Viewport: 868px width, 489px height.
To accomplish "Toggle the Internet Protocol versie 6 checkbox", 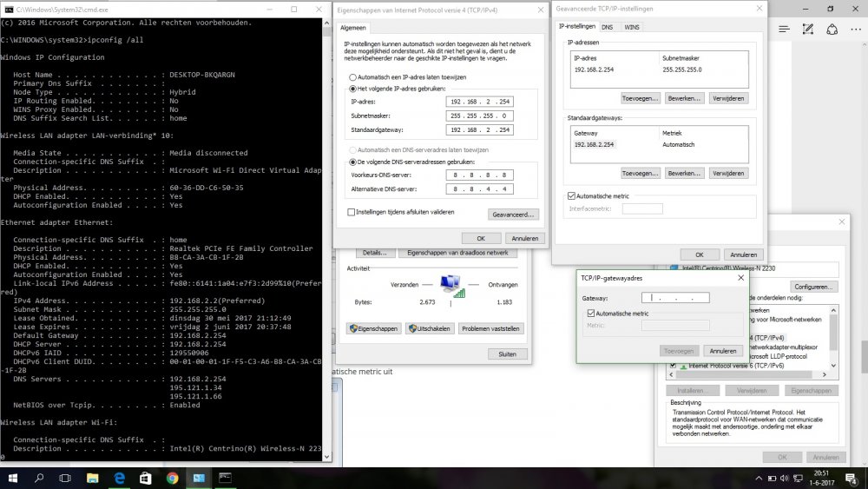I will pyautogui.click(x=673, y=366).
